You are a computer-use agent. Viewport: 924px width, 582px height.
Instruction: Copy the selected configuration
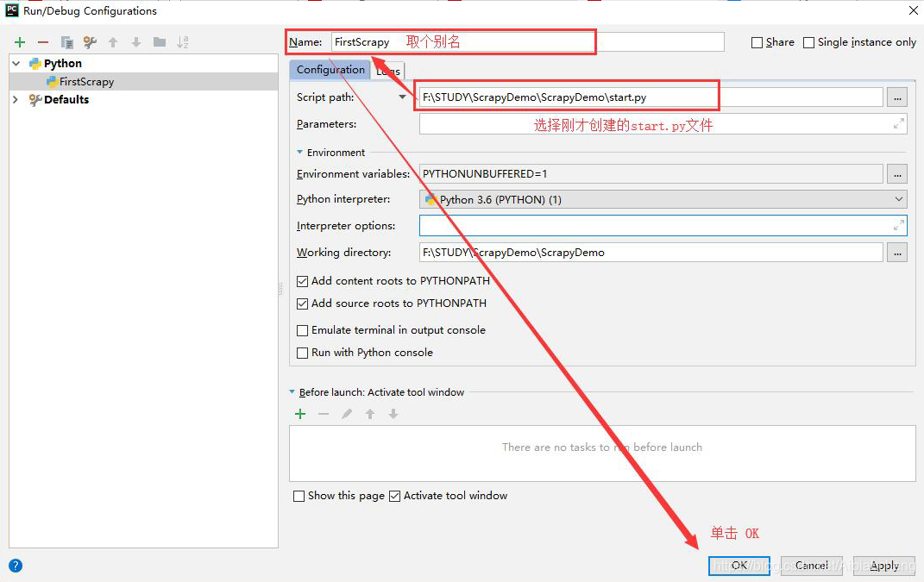66,41
